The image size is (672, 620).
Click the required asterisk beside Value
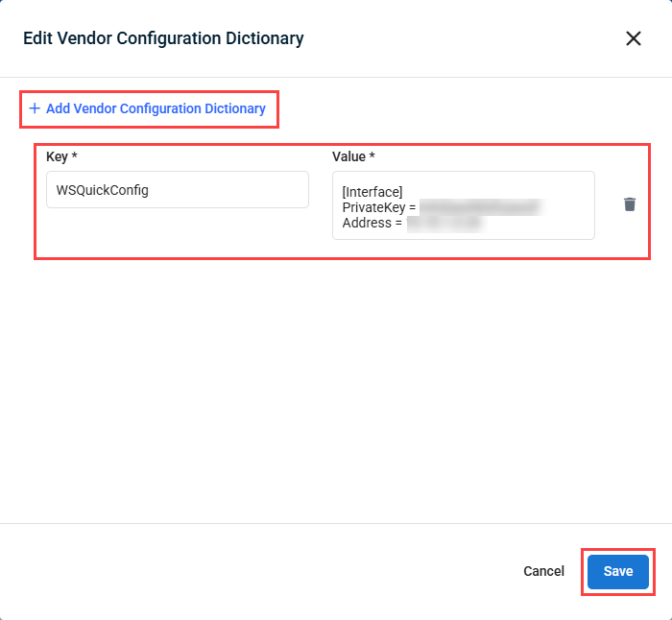[372, 156]
